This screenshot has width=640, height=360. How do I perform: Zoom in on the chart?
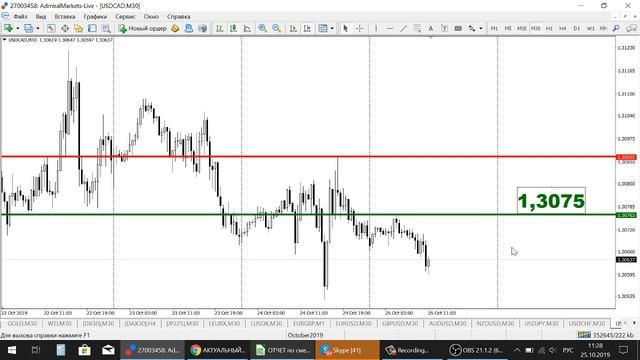(262, 28)
